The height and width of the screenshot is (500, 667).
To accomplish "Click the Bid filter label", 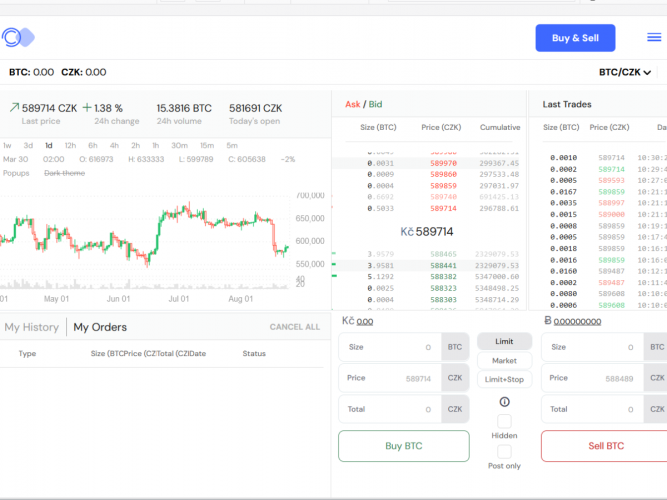I will (x=375, y=104).
